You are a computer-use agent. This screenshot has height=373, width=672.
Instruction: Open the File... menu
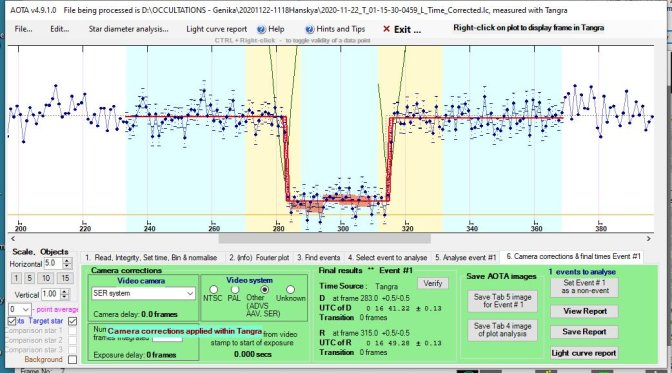pyautogui.click(x=23, y=29)
